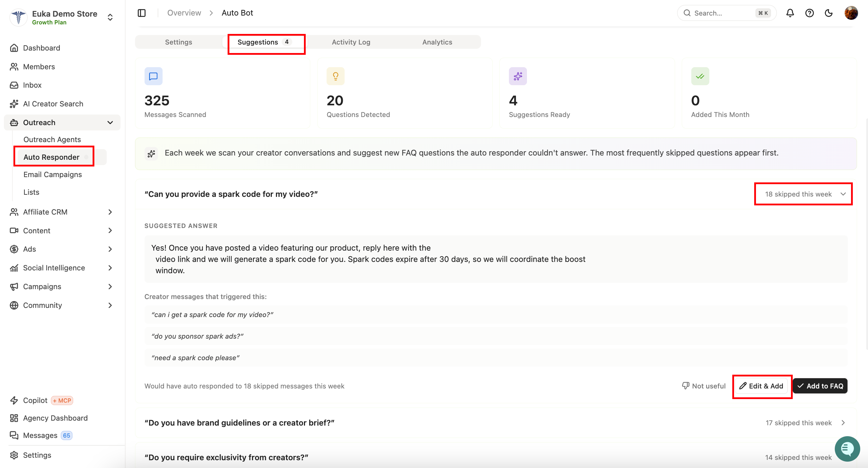Open the store switcher dropdown
This screenshot has height=468, width=868.
pos(110,17)
